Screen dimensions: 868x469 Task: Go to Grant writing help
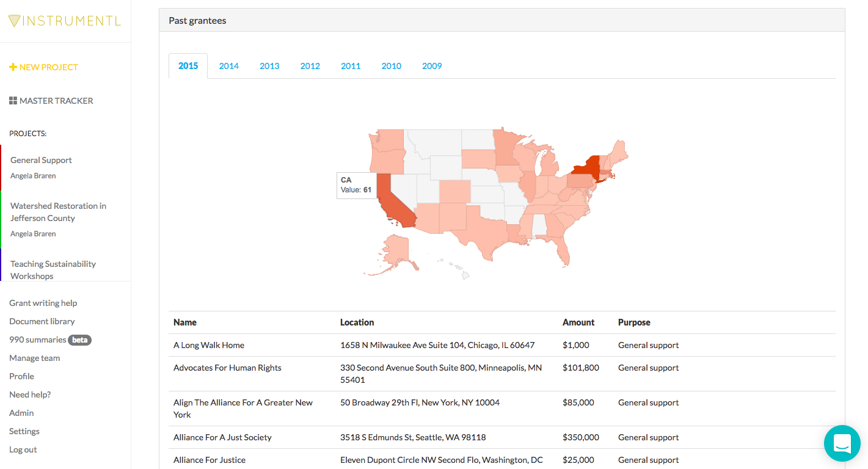43,303
